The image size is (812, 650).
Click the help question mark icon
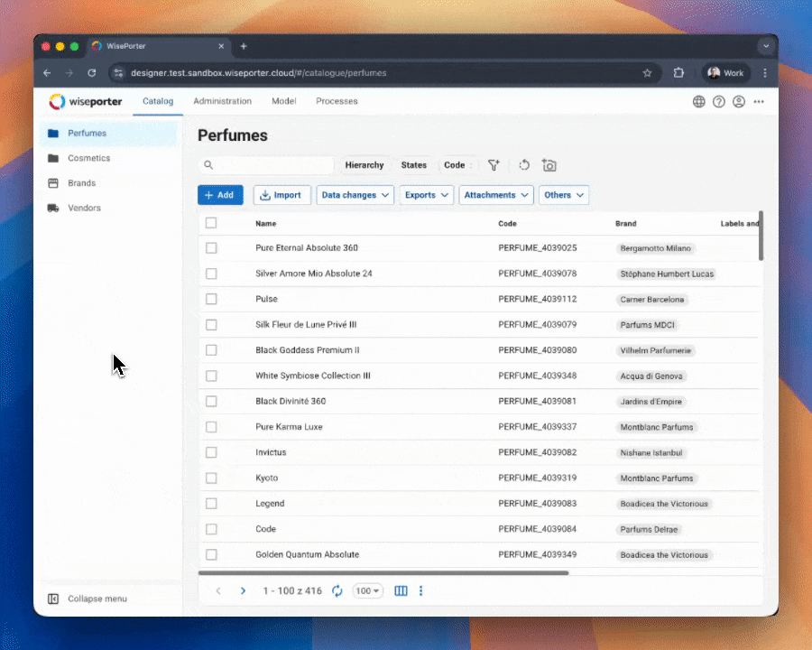(719, 101)
